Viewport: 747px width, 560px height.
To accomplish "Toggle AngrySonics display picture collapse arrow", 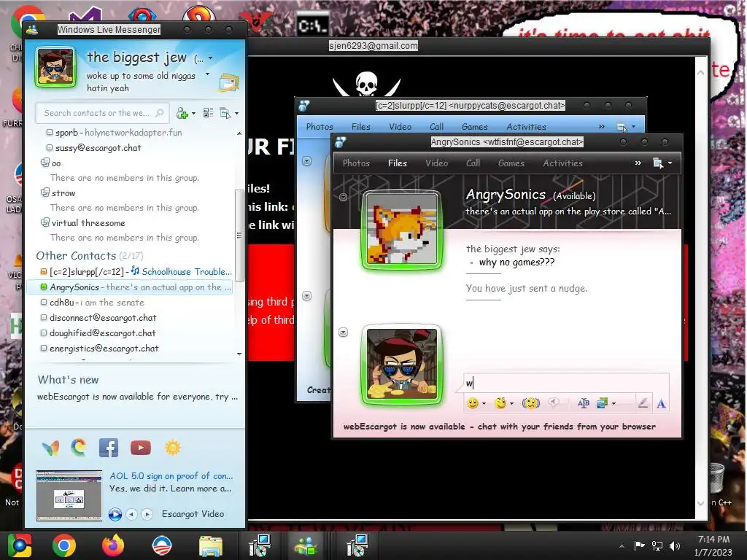I will click(x=343, y=197).
